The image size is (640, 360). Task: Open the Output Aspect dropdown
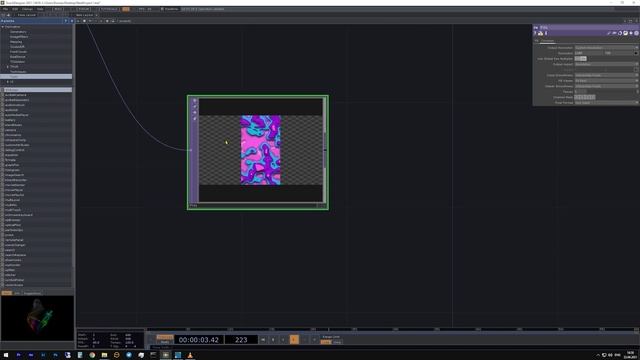[x=606, y=64]
